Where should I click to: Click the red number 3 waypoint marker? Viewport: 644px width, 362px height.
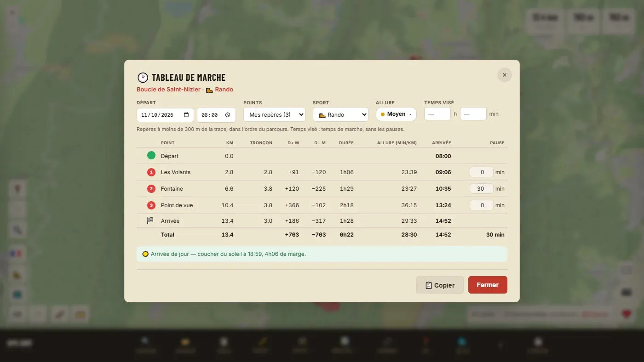pyautogui.click(x=151, y=205)
